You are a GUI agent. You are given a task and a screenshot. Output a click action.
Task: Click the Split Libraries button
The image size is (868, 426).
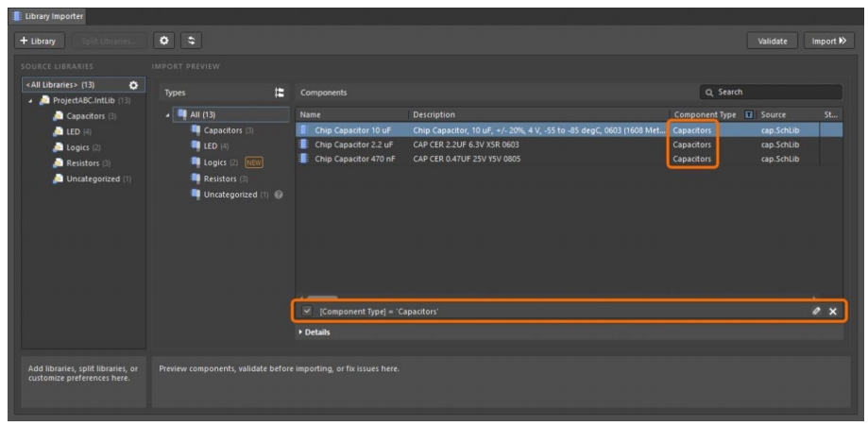coord(109,41)
